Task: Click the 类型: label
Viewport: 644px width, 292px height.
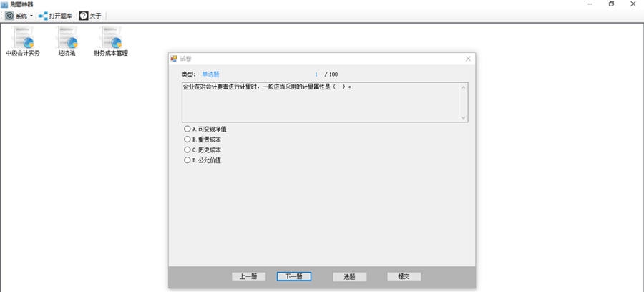Action: (x=190, y=74)
